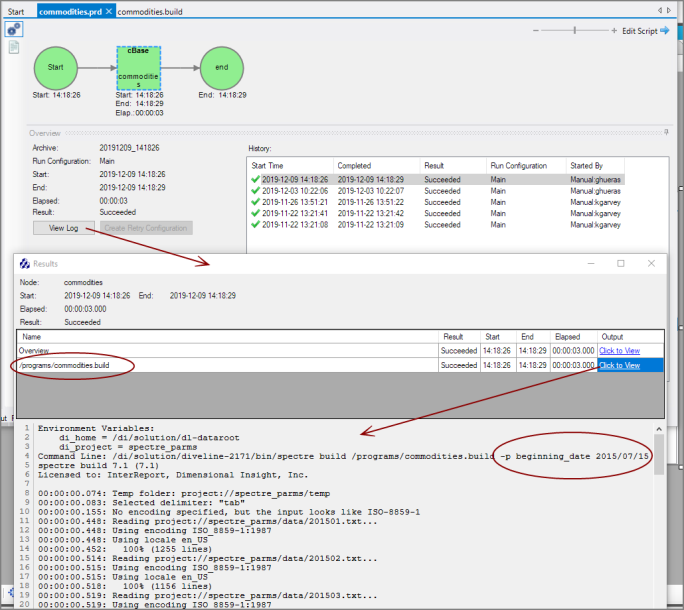
Task: Click the Edit Script arrow icon
Action: click(664, 31)
